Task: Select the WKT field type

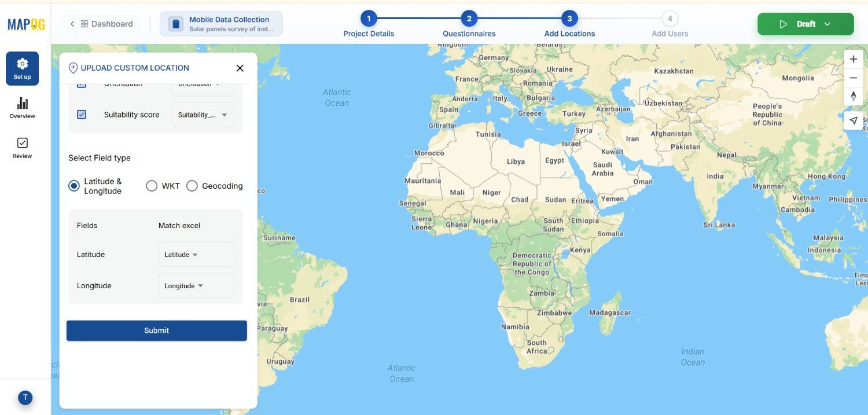Action: pyautogui.click(x=152, y=186)
